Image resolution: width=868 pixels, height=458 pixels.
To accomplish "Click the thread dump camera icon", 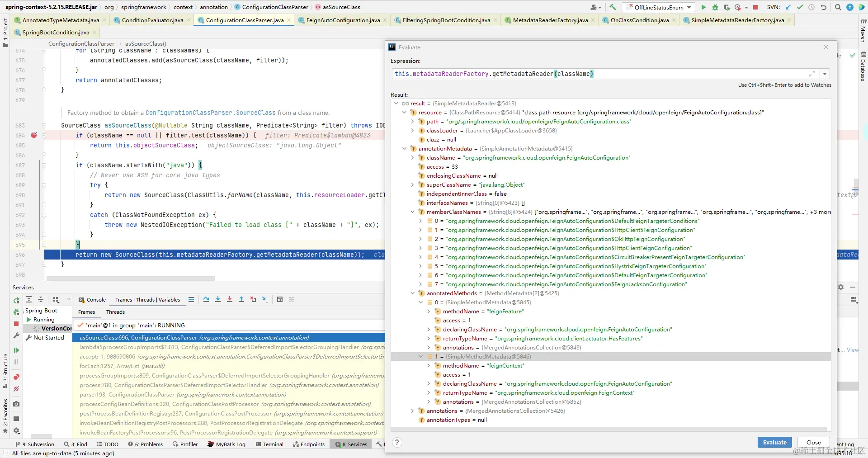I will (x=16, y=404).
